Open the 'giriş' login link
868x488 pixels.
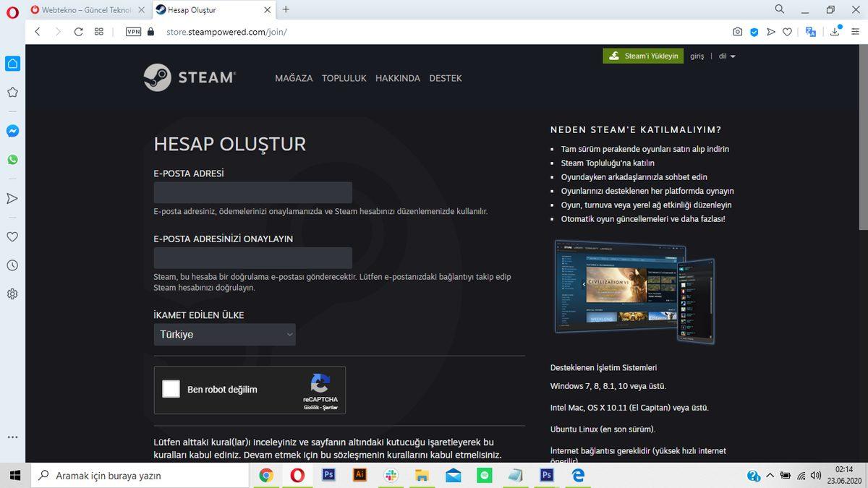pos(696,56)
